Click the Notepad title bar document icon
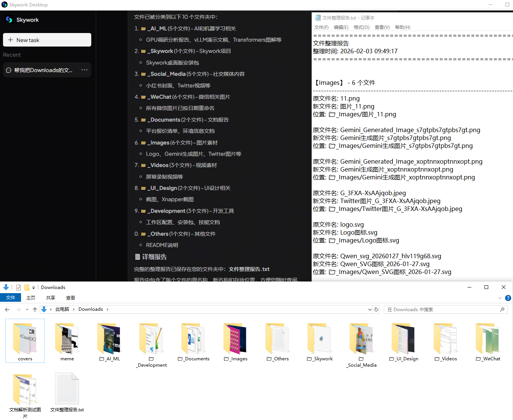This screenshot has height=420, width=513. (318, 18)
